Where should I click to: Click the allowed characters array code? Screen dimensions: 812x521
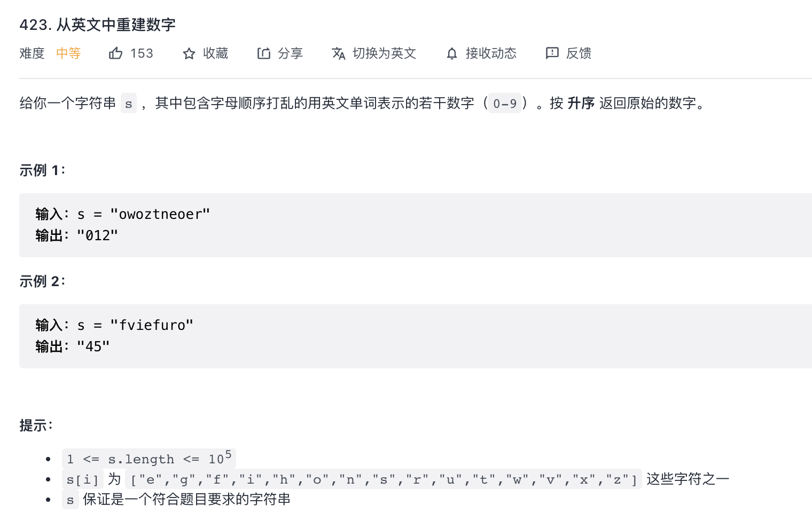coord(383,479)
